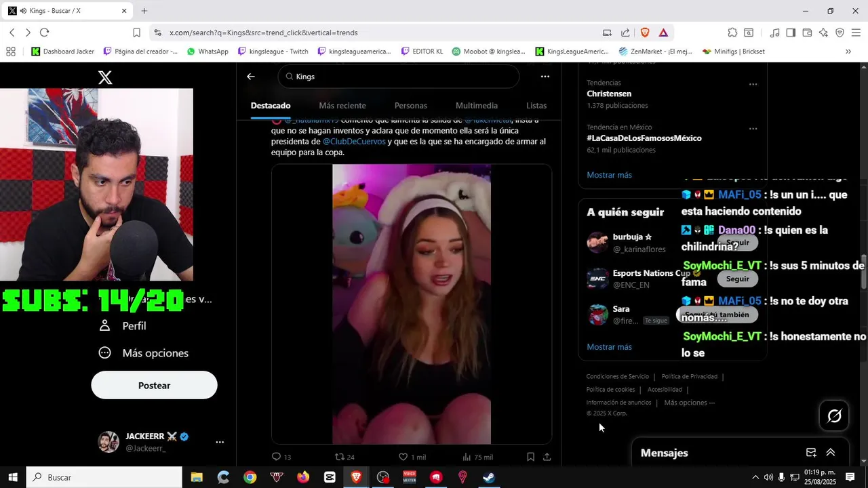Image resolution: width=868 pixels, height=488 pixels.
Task: Open the Personas tab
Action: pos(411,106)
